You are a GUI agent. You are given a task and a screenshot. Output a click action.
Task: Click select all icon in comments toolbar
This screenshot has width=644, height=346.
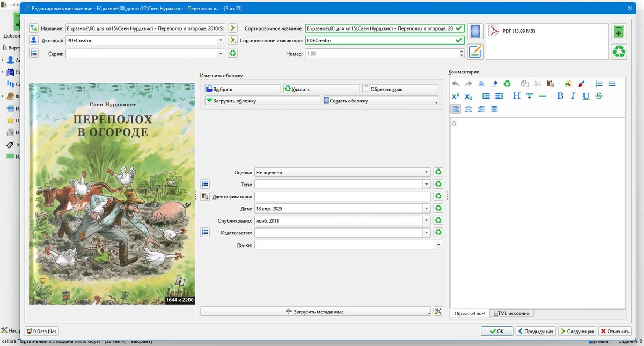481,84
